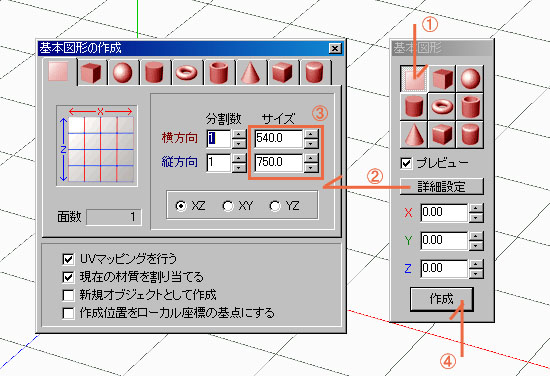Image resolution: width=550 pixels, height=376 pixels.
Task: Switch to the sphere tab in dialog
Action: tap(123, 72)
